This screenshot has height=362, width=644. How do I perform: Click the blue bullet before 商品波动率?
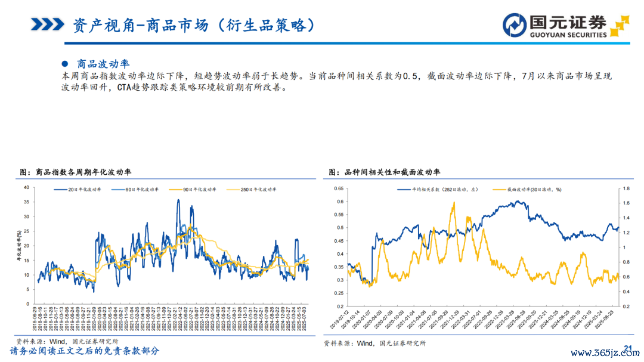pos(66,64)
